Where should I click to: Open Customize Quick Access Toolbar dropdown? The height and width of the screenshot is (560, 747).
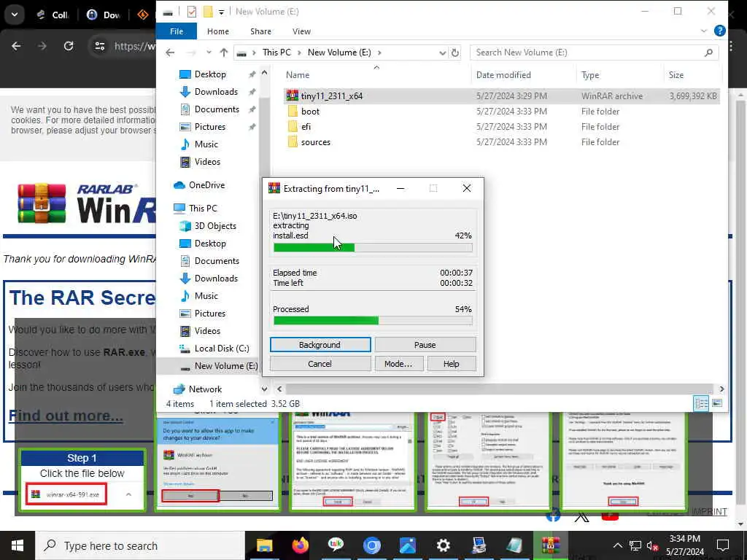(x=222, y=12)
